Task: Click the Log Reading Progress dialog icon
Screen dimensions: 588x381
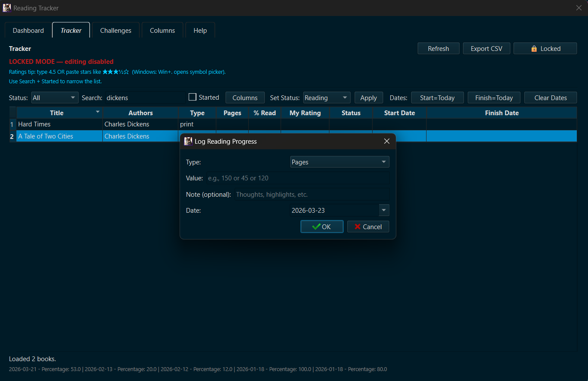Action: point(188,141)
